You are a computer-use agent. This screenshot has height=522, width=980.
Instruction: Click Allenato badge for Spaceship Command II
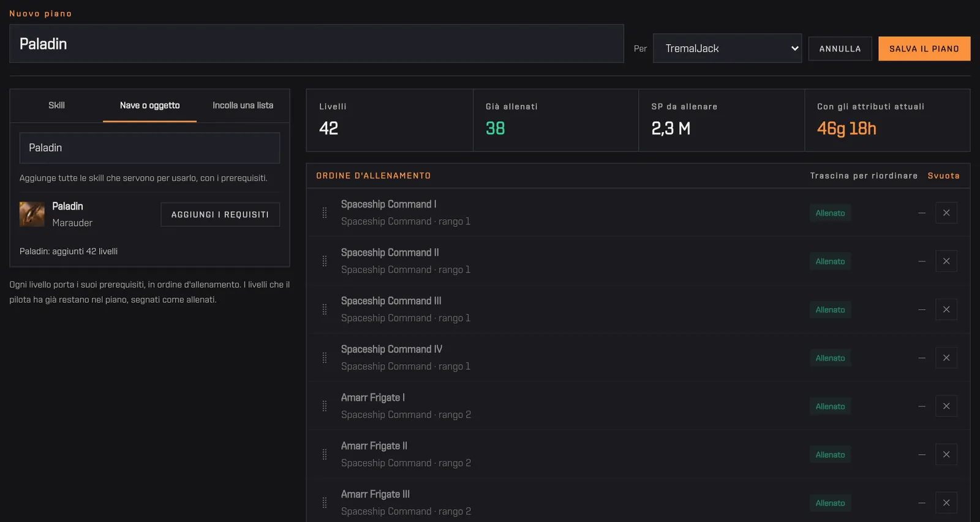coord(830,261)
